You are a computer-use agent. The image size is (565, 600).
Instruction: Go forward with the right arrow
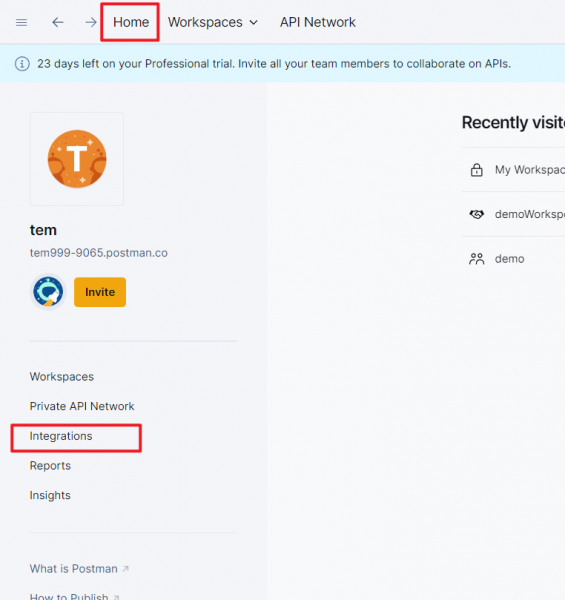91,22
